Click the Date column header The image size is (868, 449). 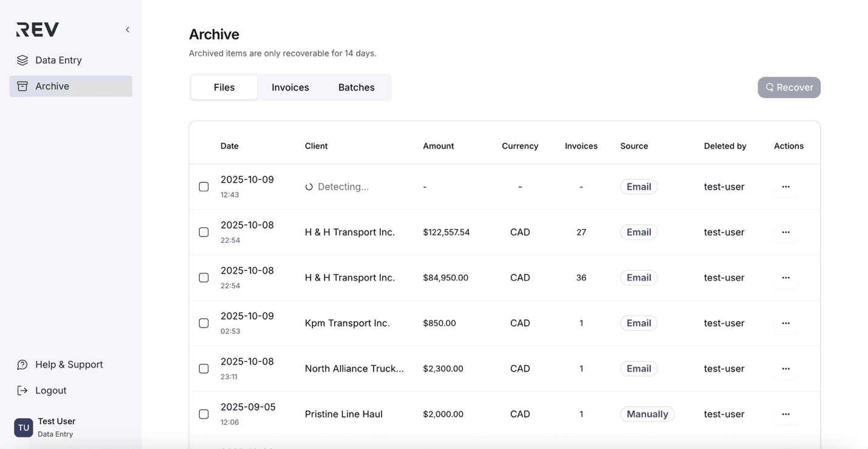[x=229, y=146]
